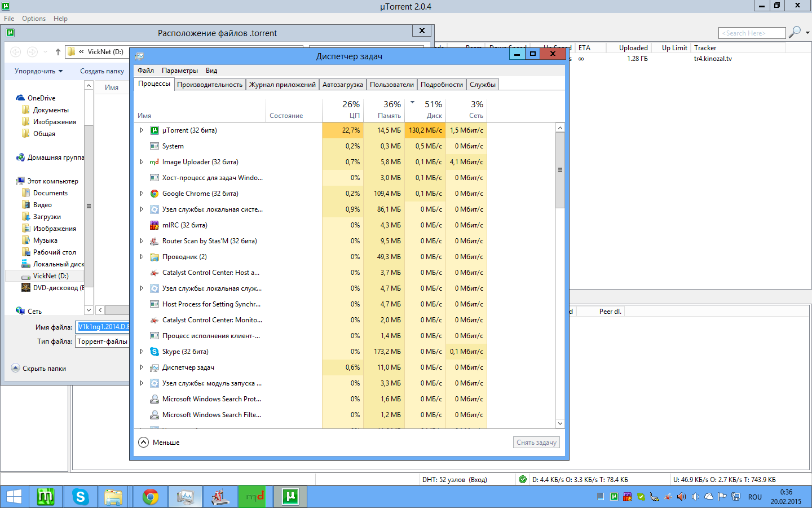Image resolution: width=812 pixels, height=508 pixels.
Task: Click the back arrow in the file dialog
Action: 16,52
